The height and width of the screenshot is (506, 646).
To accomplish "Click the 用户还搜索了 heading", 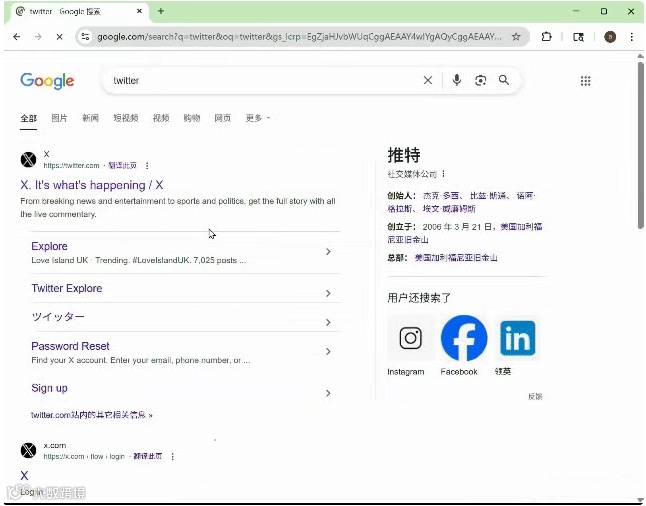I will pyautogui.click(x=419, y=298).
